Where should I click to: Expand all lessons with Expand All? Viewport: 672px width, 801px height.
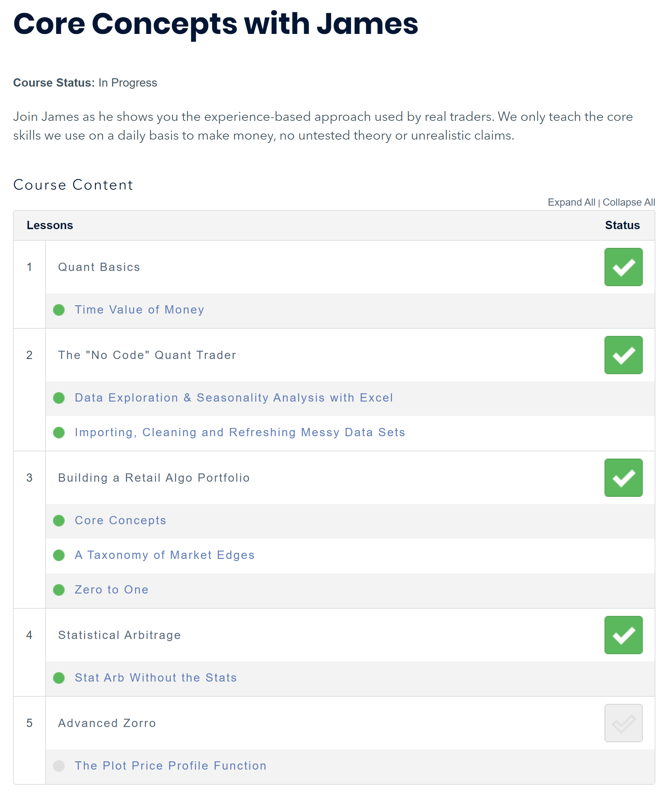point(571,202)
